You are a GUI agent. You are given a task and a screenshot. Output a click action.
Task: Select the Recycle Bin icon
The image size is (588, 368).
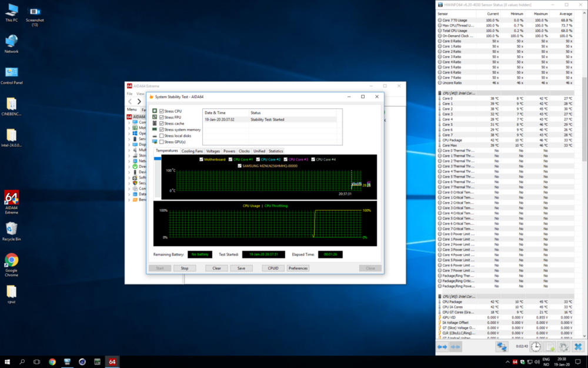pyautogui.click(x=11, y=231)
